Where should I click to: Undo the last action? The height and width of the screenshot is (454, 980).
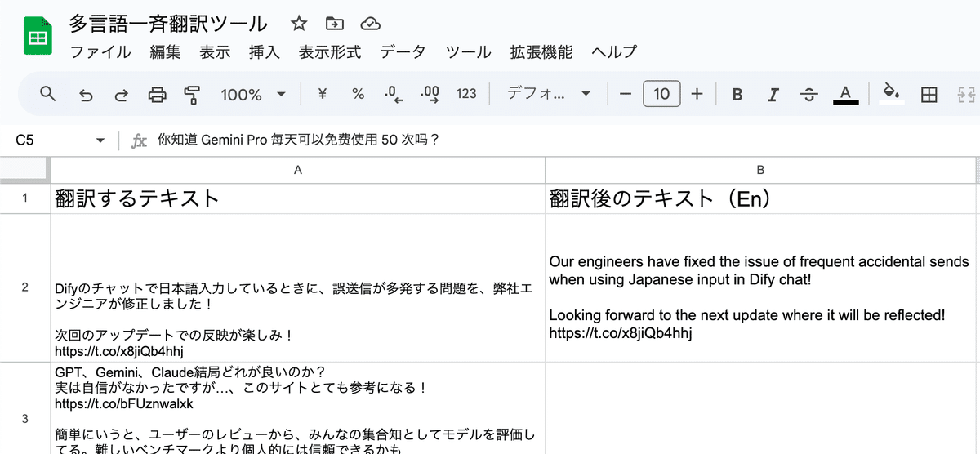click(86, 95)
